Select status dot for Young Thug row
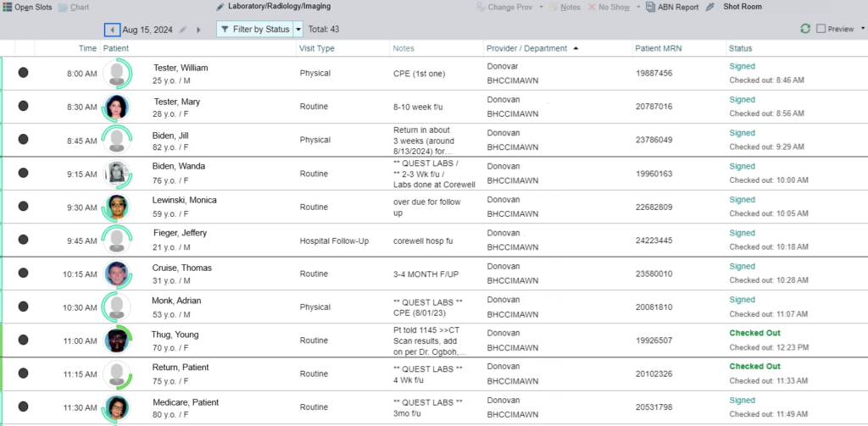The height and width of the screenshot is (426, 868). [x=23, y=340]
